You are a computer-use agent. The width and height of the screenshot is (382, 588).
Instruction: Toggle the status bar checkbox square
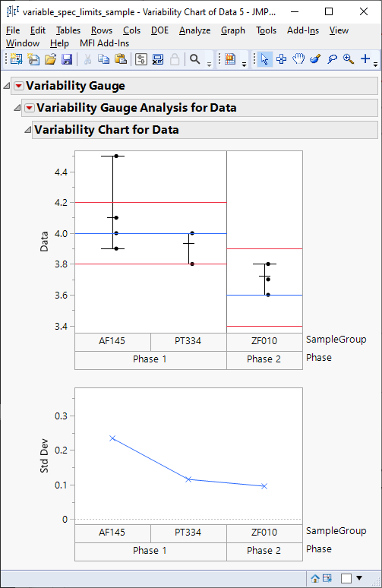pos(346,578)
